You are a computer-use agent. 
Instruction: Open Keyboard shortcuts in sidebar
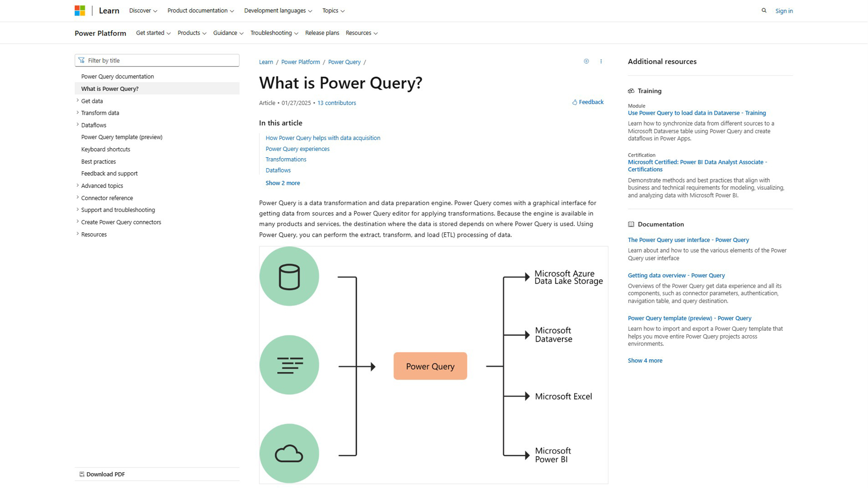pyautogui.click(x=106, y=149)
